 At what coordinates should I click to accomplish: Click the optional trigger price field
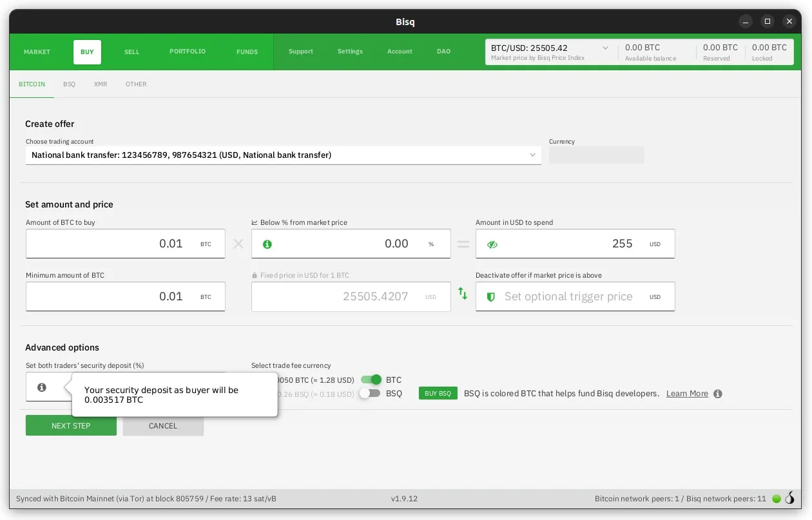[575, 296]
